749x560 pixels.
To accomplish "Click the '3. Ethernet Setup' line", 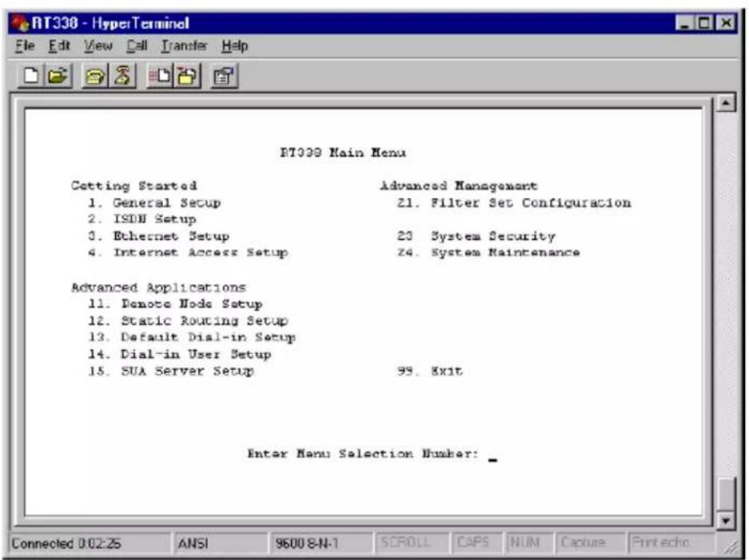I will pyautogui.click(x=158, y=236).
